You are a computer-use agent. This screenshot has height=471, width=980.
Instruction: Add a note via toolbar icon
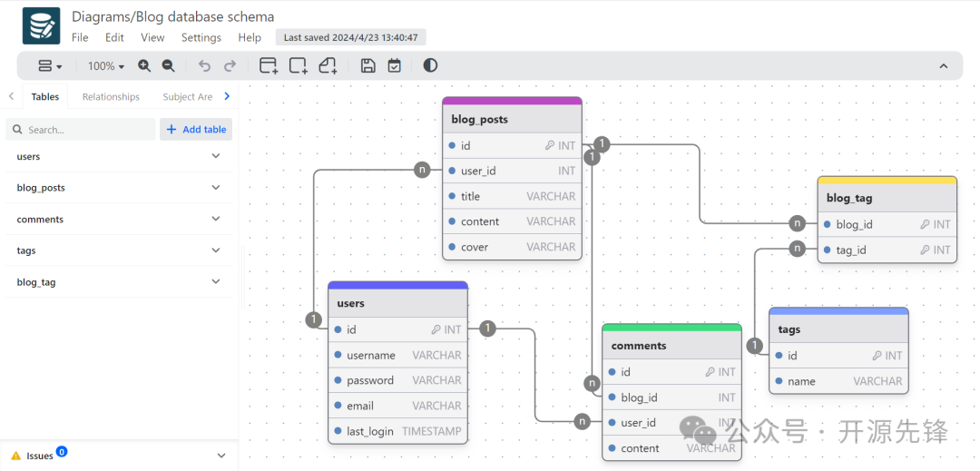tap(328, 65)
